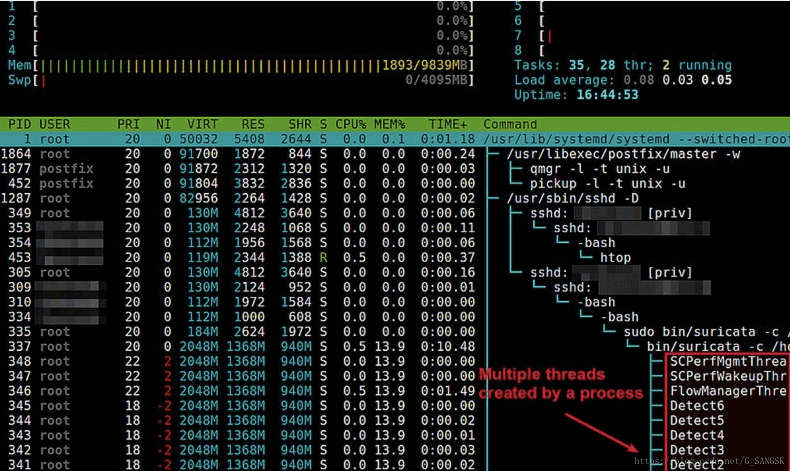Viewport: 790px width, 471px height.
Task: Select the sudo bin/suricata command row
Action: (x=395, y=332)
